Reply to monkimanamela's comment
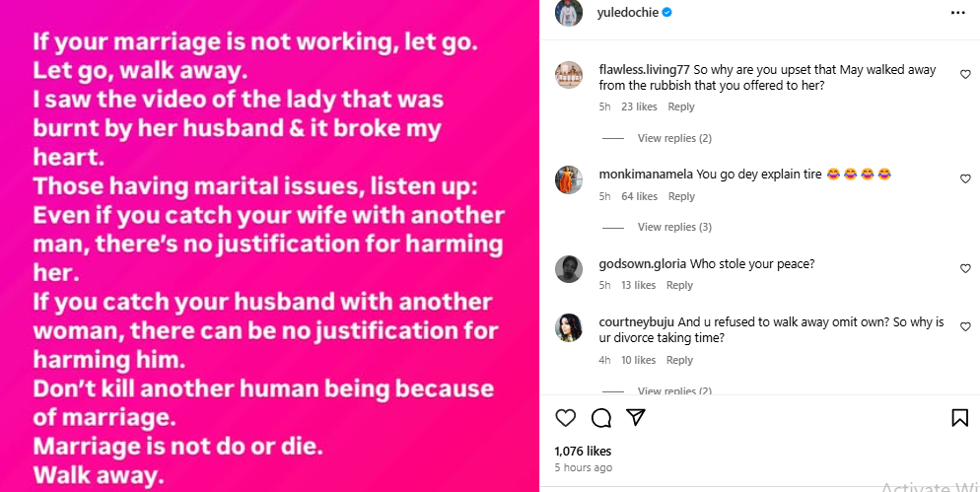This screenshot has width=980, height=492. tap(681, 196)
